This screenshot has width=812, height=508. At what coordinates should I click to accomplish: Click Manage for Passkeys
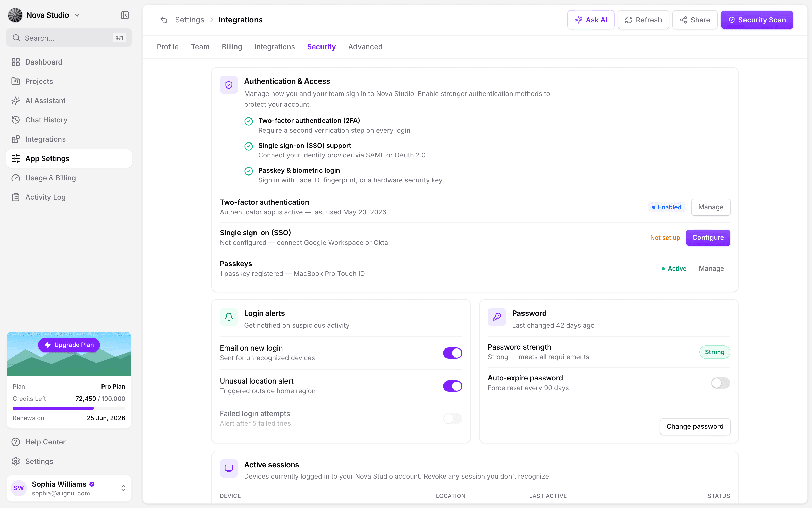[711, 268]
